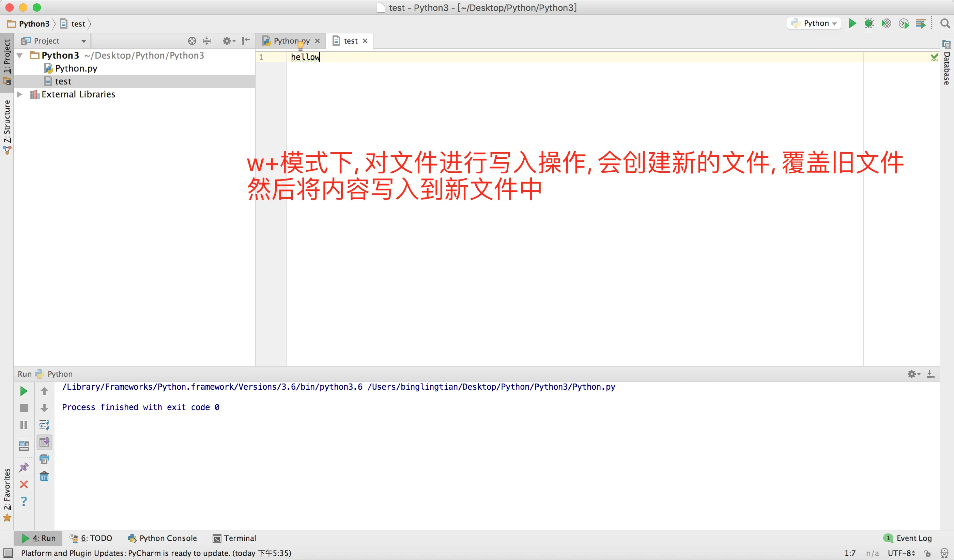The image size is (954, 560).
Task: Rerun Python using Run panel play icon
Action: (x=24, y=391)
